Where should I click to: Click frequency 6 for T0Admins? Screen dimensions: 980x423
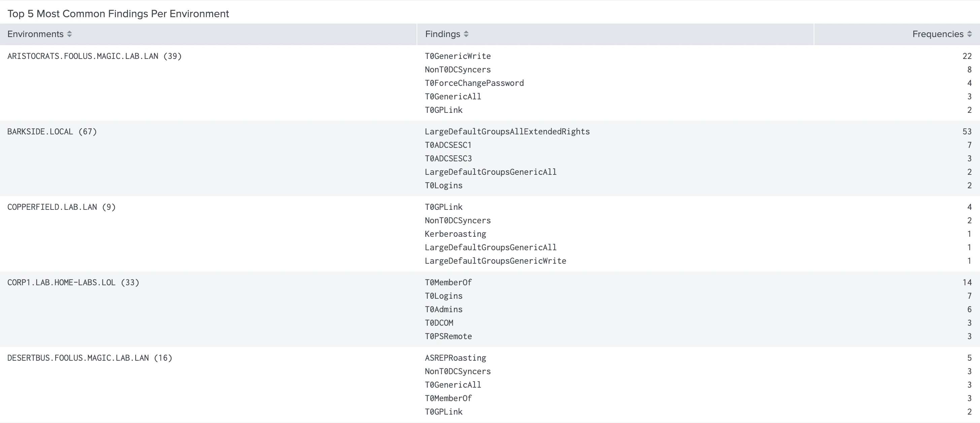(x=969, y=309)
